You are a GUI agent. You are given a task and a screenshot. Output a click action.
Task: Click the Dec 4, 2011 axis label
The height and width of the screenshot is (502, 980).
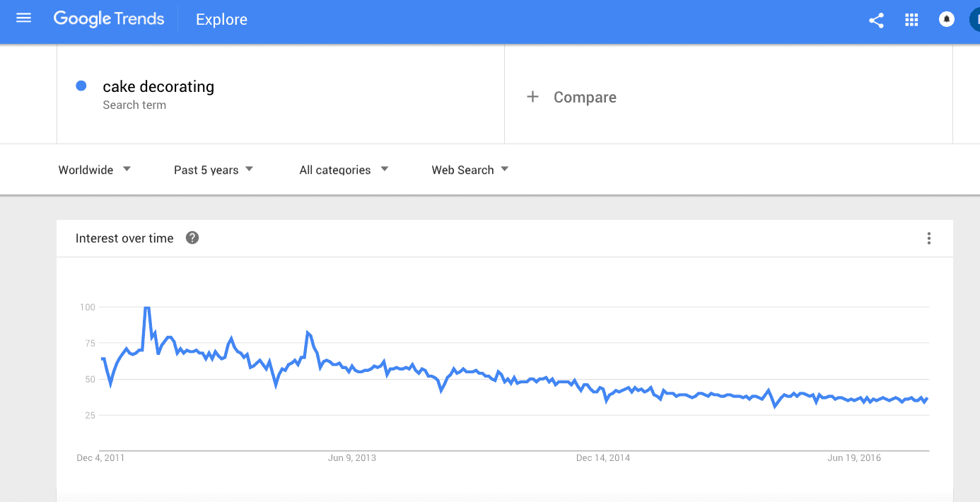[102, 457]
